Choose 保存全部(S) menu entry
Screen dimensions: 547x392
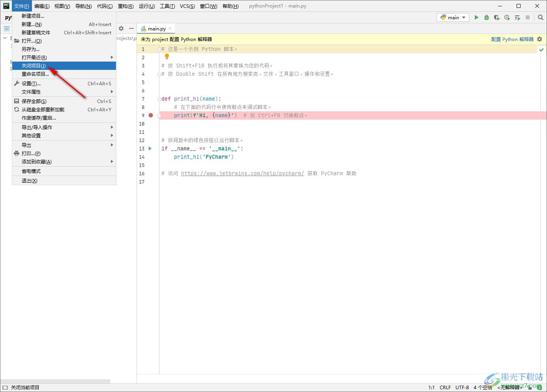[x=64, y=101]
